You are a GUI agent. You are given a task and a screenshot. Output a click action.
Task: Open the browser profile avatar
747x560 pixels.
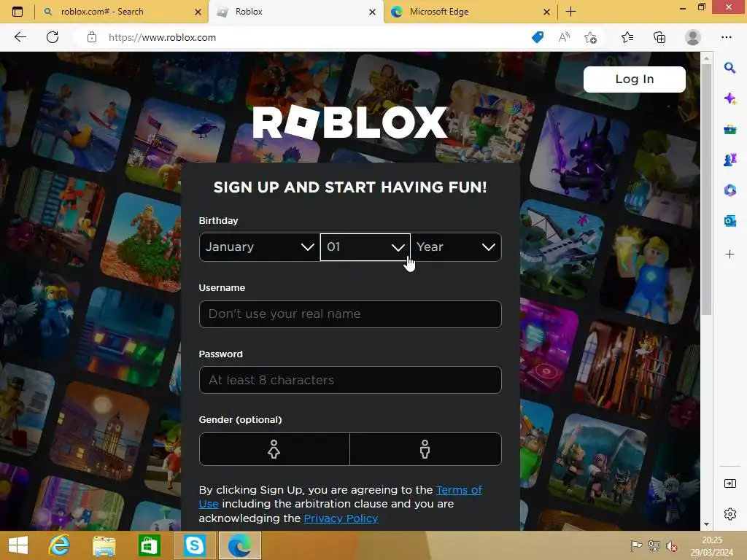[x=693, y=37]
